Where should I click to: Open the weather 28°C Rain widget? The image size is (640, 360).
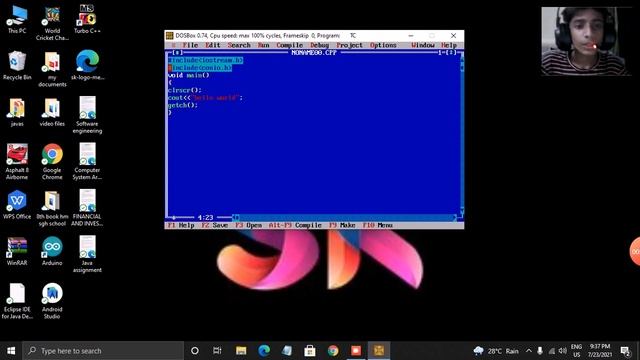tap(496, 351)
